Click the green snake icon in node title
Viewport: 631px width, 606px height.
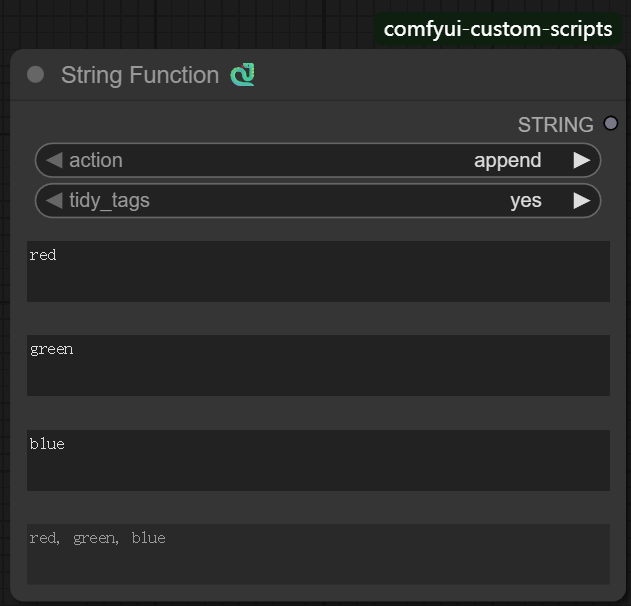pos(242,75)
